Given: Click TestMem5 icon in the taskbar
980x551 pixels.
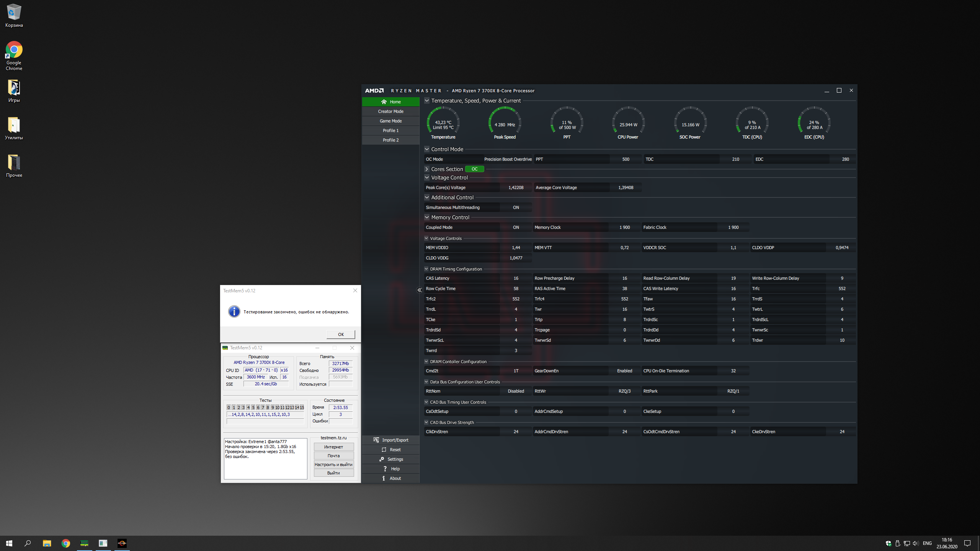Looking at the screenshot, I should click(x=84, y=543).
